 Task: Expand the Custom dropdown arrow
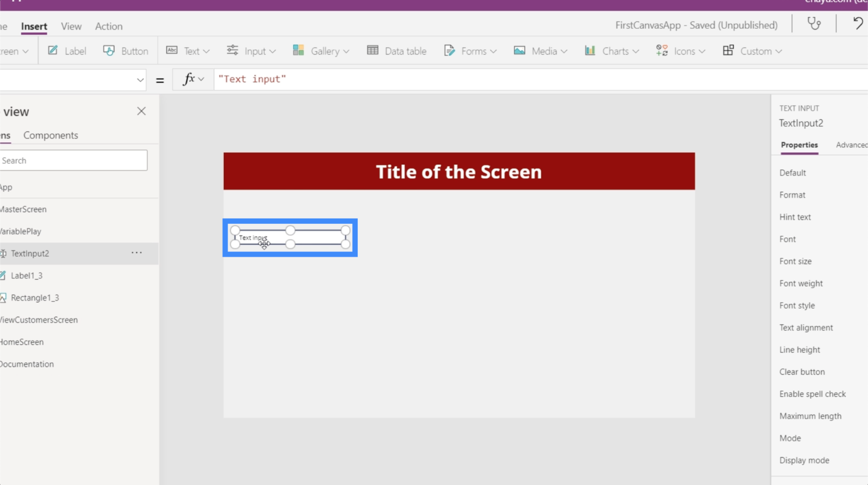click(779, 51)
